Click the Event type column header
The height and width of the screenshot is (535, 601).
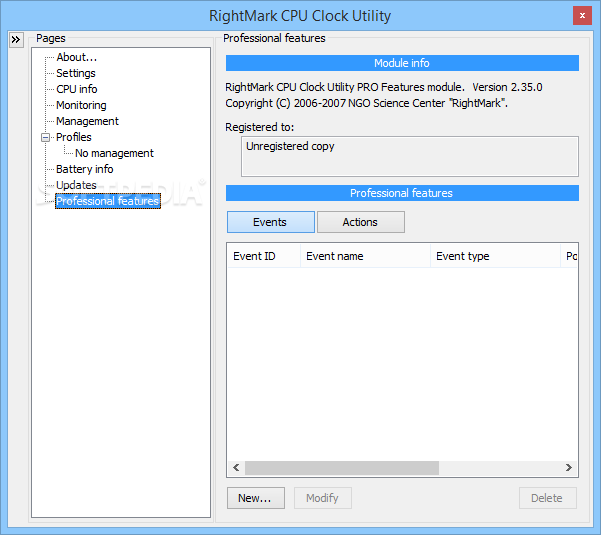495,256
